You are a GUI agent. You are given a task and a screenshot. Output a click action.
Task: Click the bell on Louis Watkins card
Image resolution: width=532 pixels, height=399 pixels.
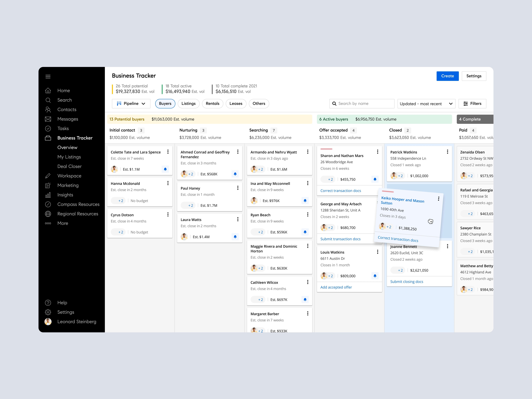[x=375, y=276]
